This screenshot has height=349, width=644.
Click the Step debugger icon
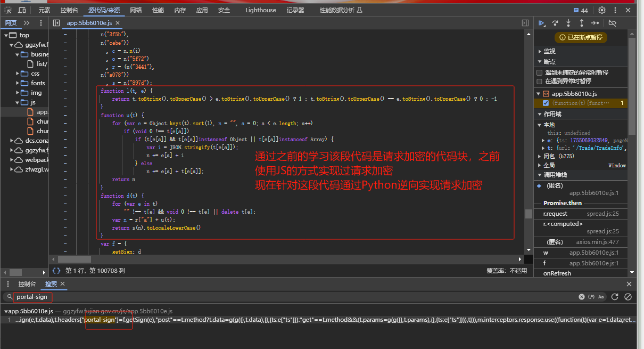pos(595,23)
